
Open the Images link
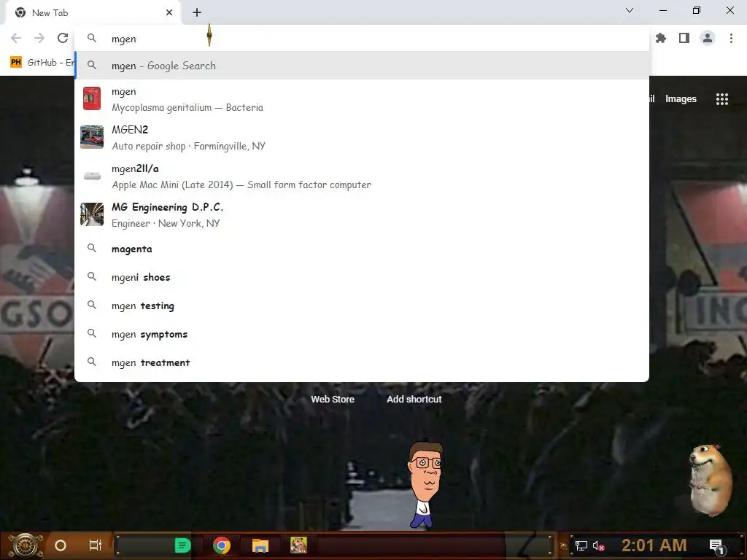click(681, 99)
